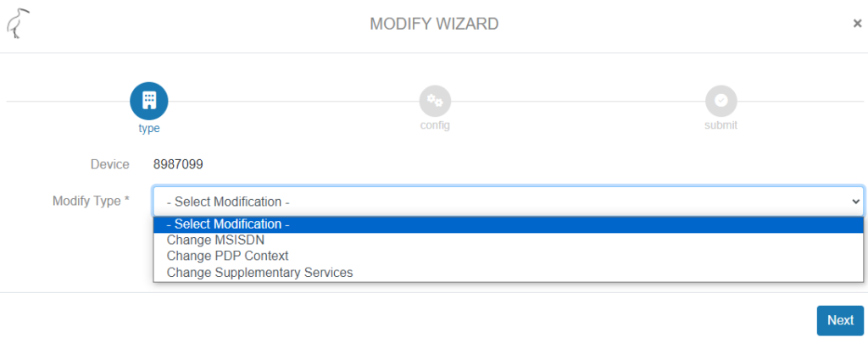Click the "type" step label
Viewport: 868px width, 343px height.
[x=149, y=129]
